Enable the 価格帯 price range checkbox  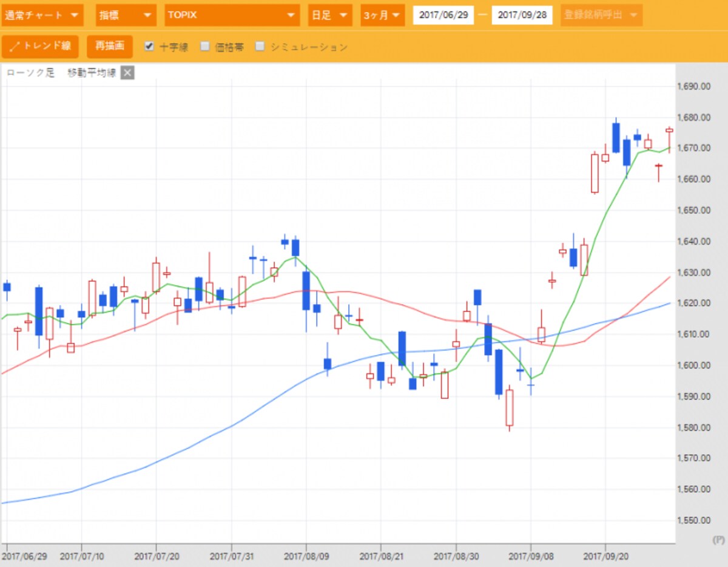[x=205, y=46]
